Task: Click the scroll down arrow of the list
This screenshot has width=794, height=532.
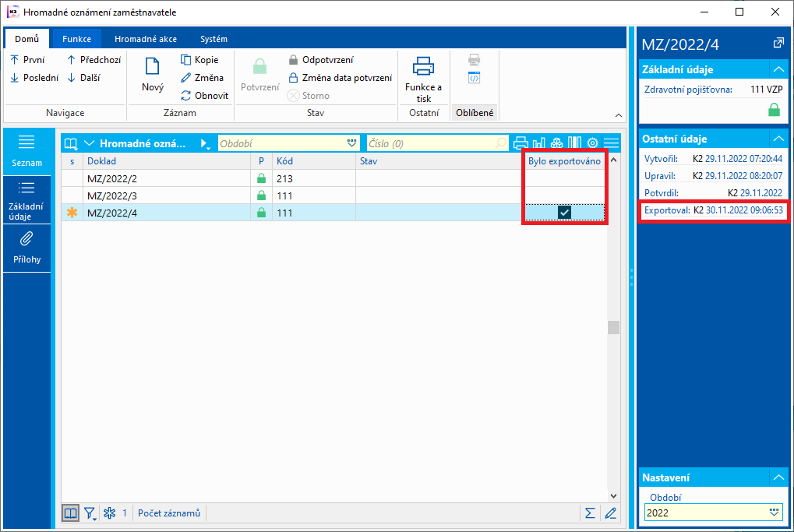Action: tap(613, 496)
